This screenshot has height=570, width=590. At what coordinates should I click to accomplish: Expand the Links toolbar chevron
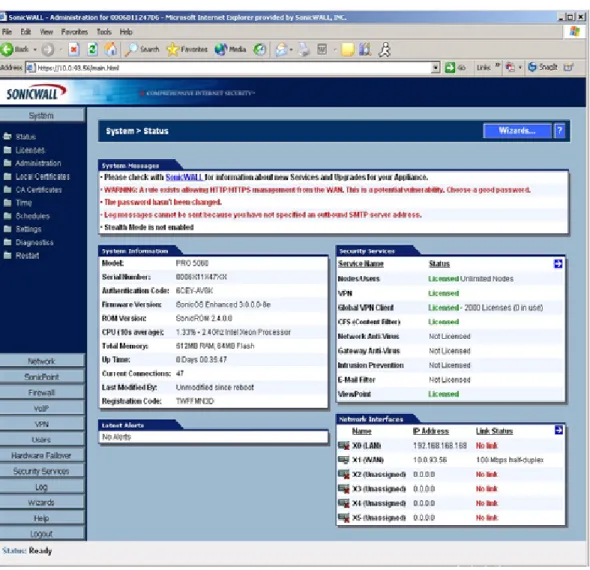click(497, 66)
